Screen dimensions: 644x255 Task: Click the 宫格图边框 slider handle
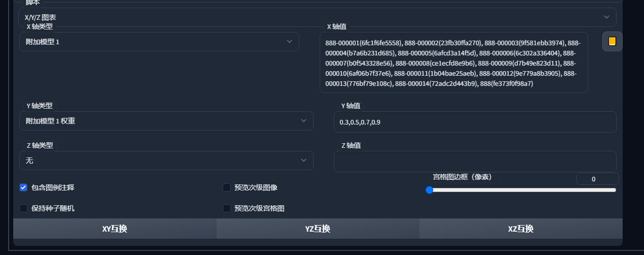pyautogui.click(x=430, y=190)
